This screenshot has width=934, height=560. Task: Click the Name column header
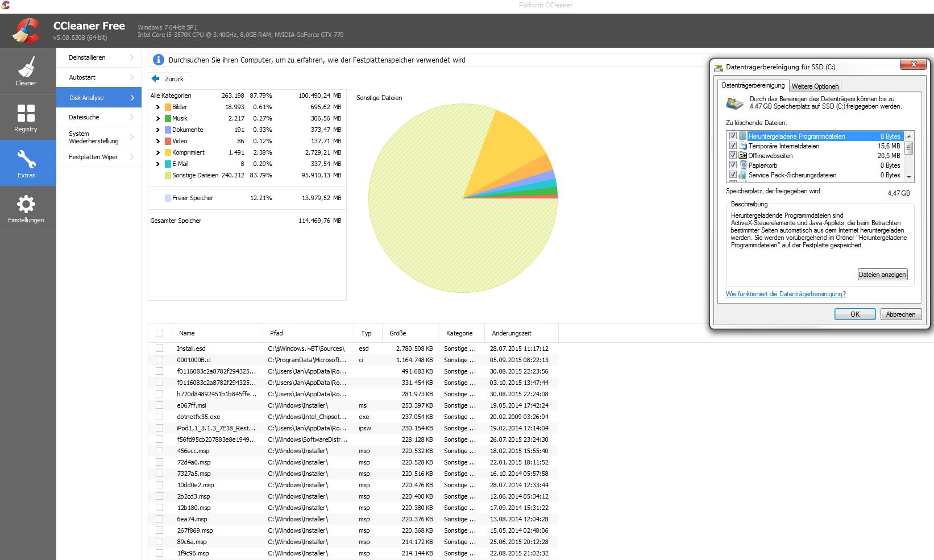pyautogui.click(x=217, y=333)
